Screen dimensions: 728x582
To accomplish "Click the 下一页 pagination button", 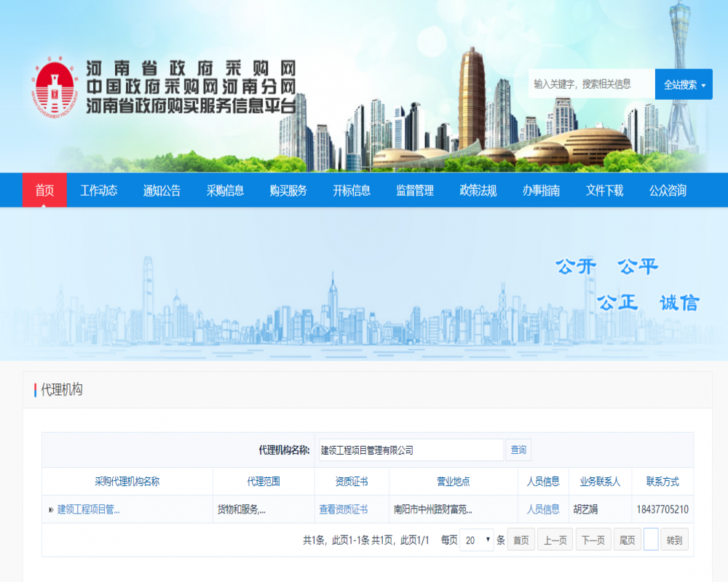I will [x=593, y=540].
